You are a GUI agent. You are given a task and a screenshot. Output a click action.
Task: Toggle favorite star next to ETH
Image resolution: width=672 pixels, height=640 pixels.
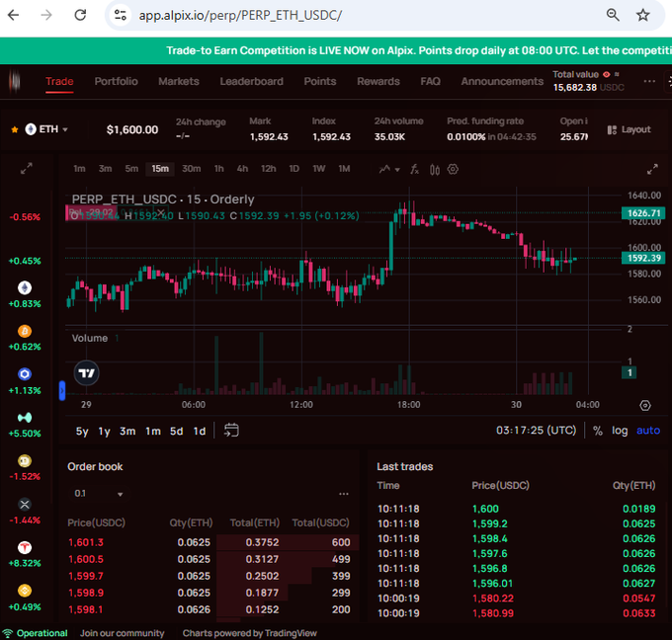pos(15,129)
